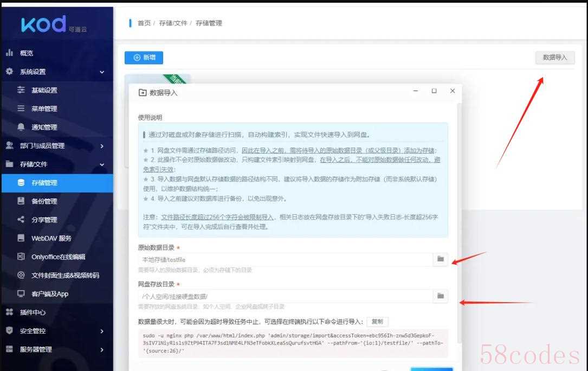Viewport: 588px width, 371px height.
Task: Click the dialog's vertical scrollbar
Action: tap(459, 223)
